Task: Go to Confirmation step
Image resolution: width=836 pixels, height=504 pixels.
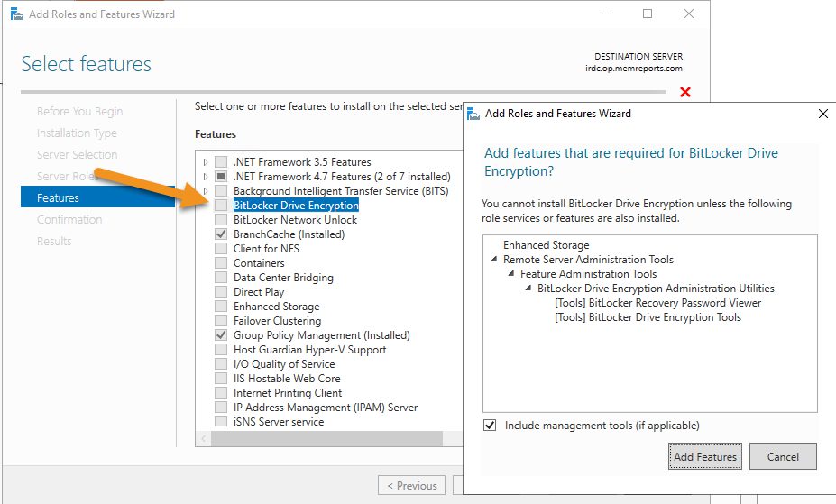Action: (69, 219)
